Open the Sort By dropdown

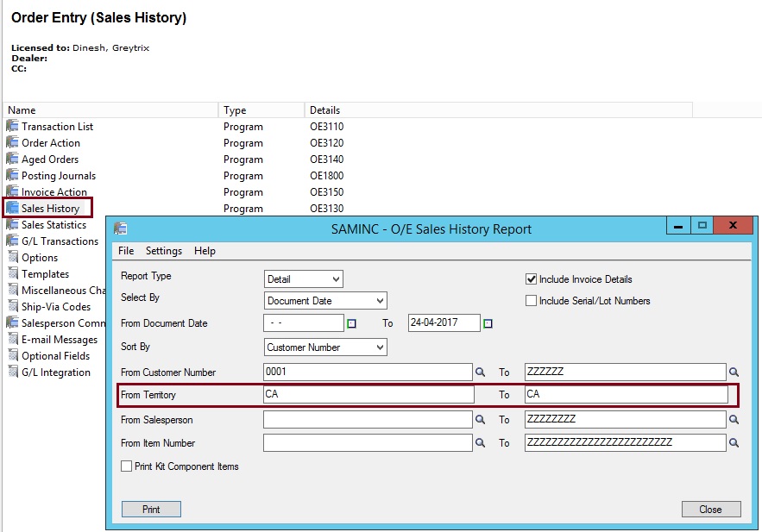pos(325,347)
